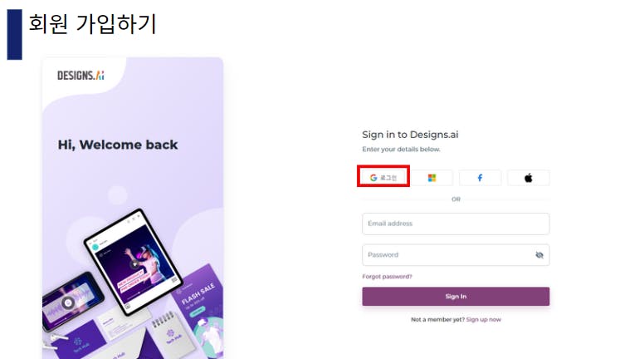Viewport: 644px width, 359px height.
Task: Click the Email address field
Action: (x=455, y=224)
